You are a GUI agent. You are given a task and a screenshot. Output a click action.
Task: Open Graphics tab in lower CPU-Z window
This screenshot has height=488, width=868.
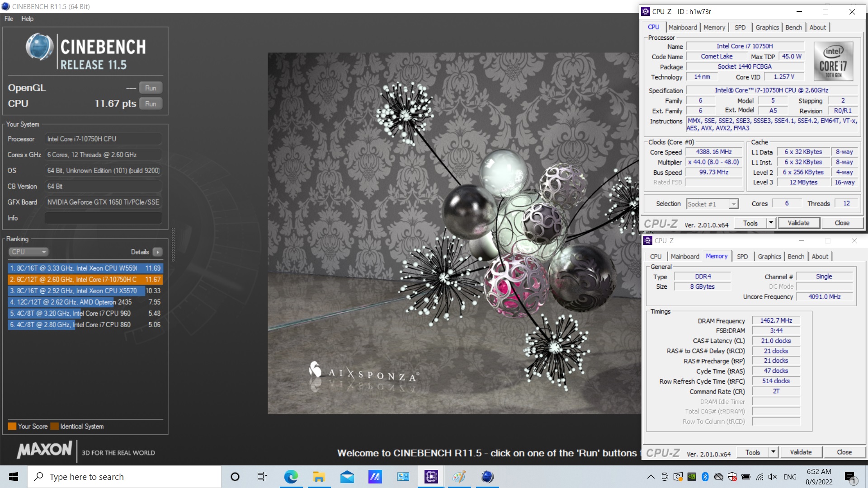769,256
